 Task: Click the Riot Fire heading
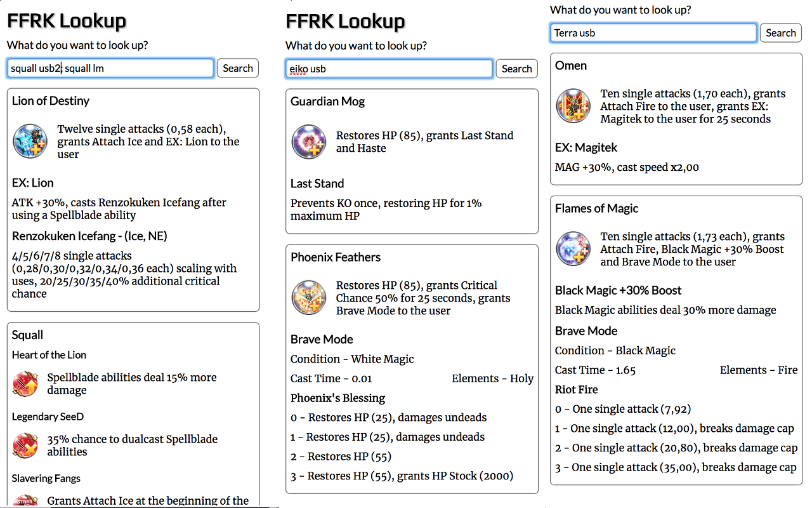click(x=577, y=389)
